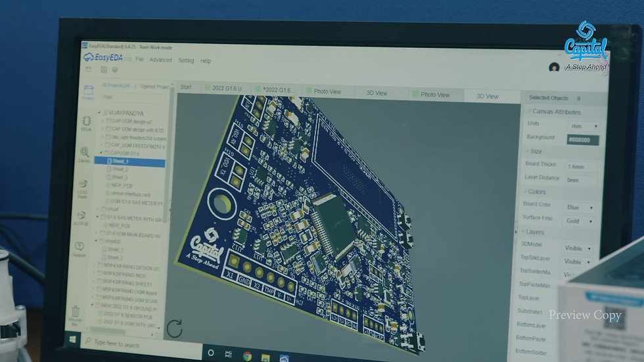Open LCSC Parts in sidebar
This screenshot has width=644, height=362.
coord(83,189)
